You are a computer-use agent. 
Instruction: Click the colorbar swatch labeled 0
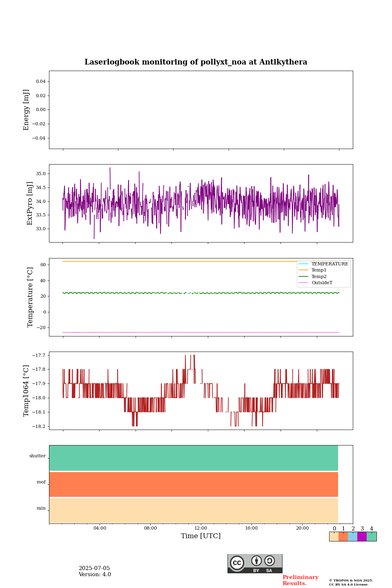(334, 537)
